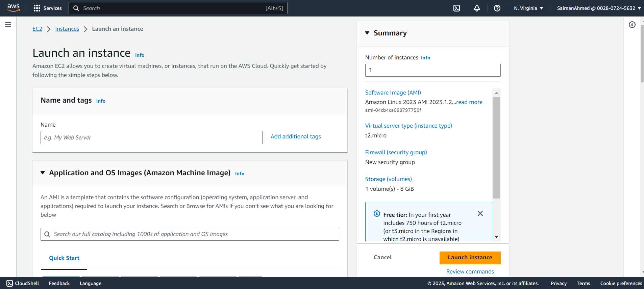644x289 pixels.
Task: Open the info panel circle icon
Action: coord(632,25)
